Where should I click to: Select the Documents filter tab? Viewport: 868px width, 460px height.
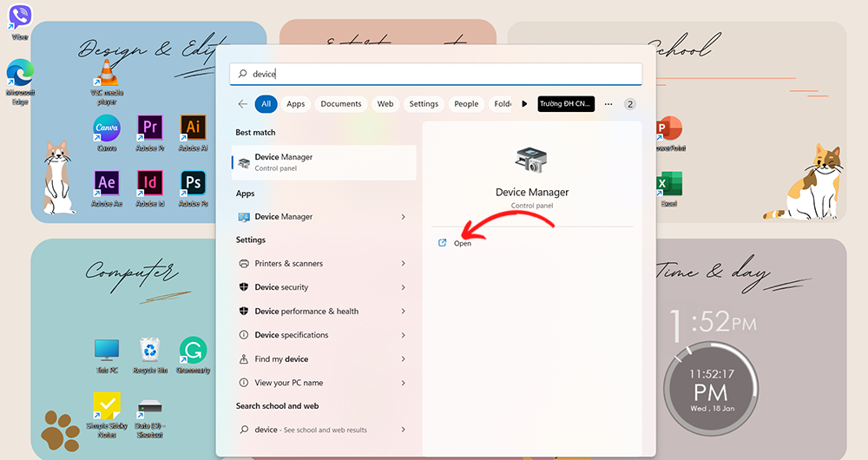pyautogui.click(x=341, y=104)
